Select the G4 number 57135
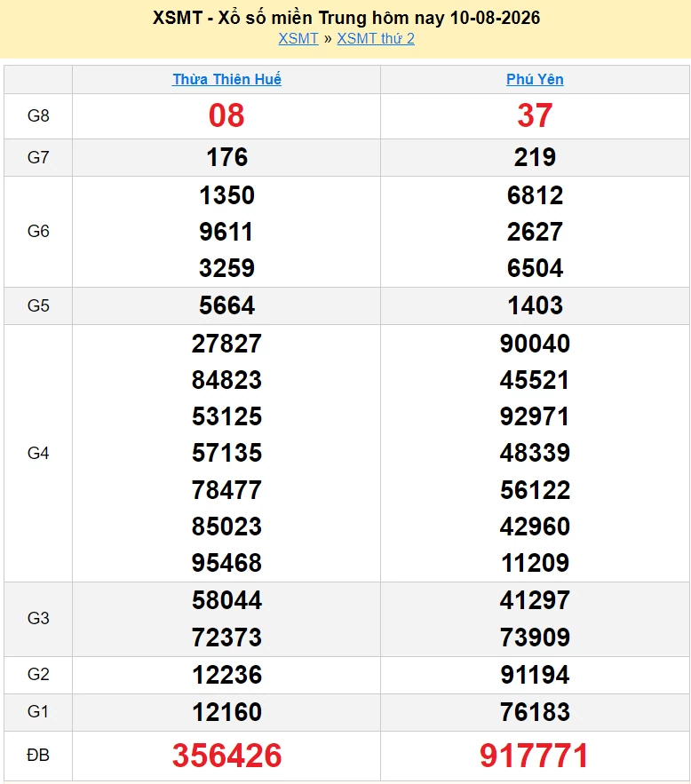The height and width of the screenshot is (784, 691). pos(226,453)
